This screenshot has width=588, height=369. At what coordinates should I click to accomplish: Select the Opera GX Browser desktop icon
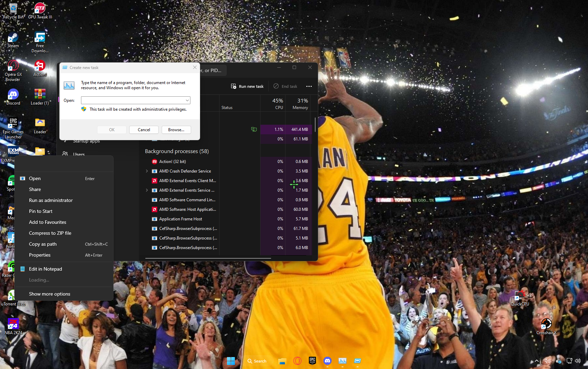(13, 71)
